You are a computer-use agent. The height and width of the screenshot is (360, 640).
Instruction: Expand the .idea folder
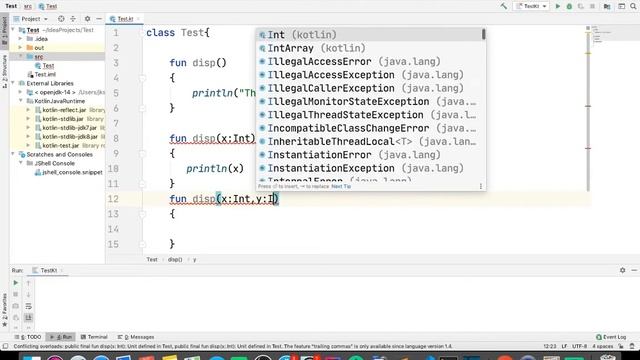(x=20, y=39)
